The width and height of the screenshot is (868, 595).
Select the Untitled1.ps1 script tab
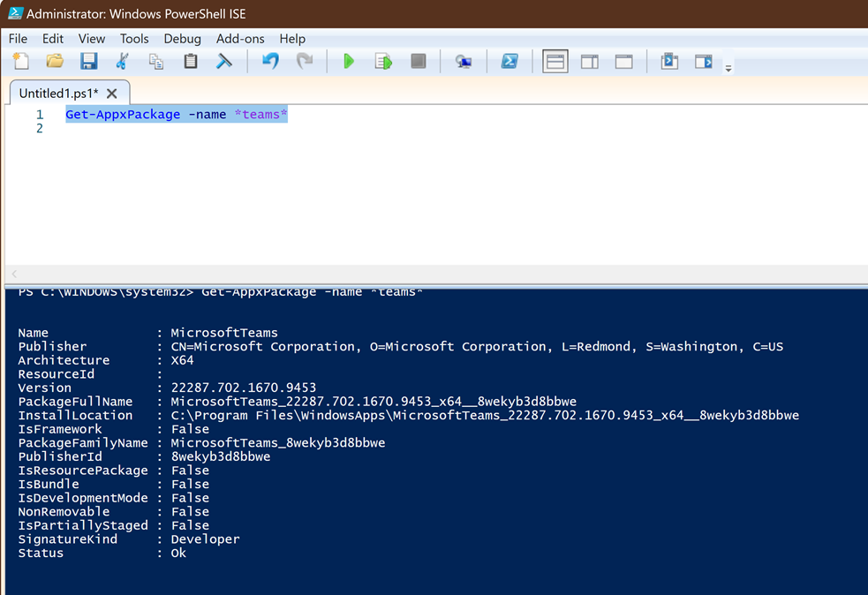(58, 93)
